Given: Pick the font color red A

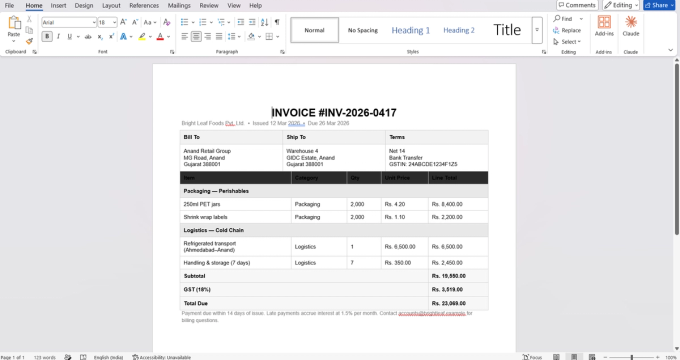Looking at the screenshot, I should (160, 37).
